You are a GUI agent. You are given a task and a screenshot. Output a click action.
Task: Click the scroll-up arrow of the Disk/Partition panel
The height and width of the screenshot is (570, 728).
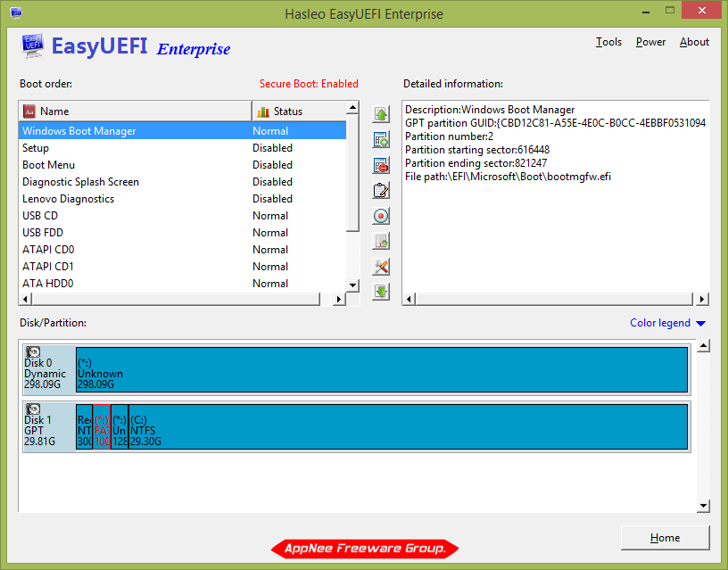tap(703, 346)
